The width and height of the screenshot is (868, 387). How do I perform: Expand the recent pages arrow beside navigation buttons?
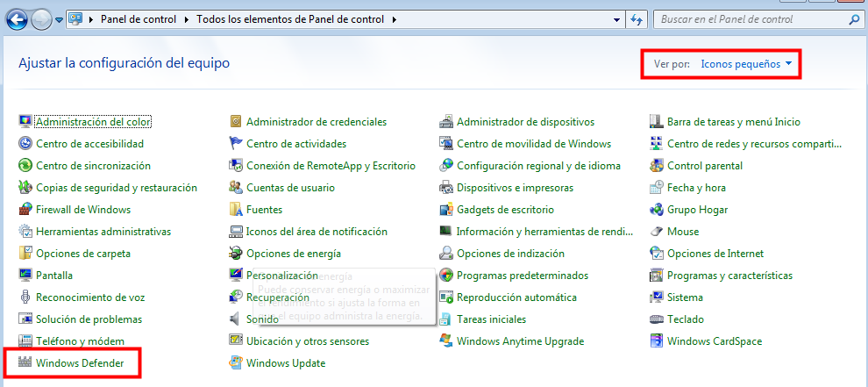point(59,19)
